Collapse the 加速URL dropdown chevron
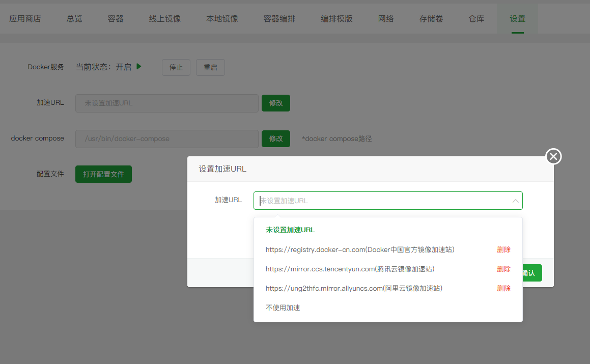Screen dimensions: 590x364 [x=515, y=201]
